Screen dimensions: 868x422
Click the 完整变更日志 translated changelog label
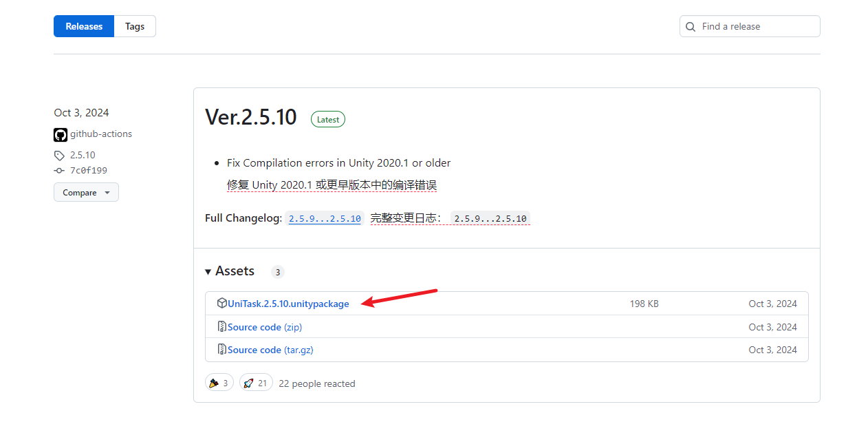coord(406,219)
